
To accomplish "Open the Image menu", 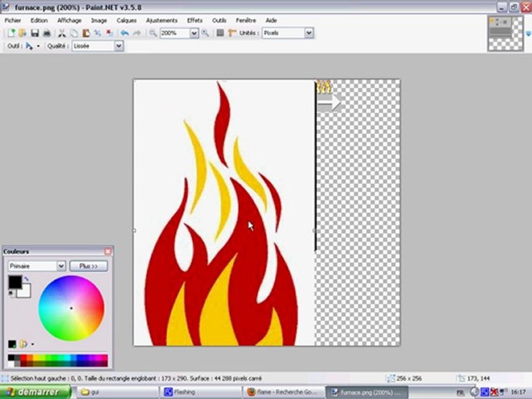I will [x=99, y=21].
